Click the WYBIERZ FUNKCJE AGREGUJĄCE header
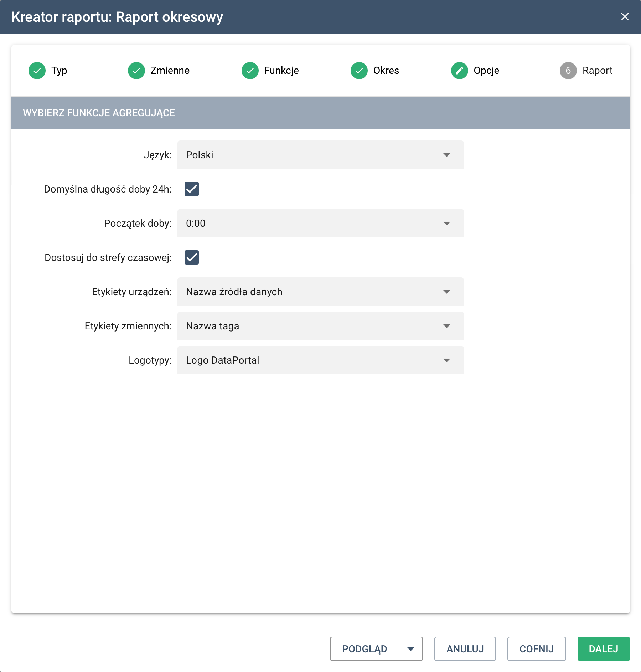This screenshot has height=672, width=641. (x=99, y=113)
